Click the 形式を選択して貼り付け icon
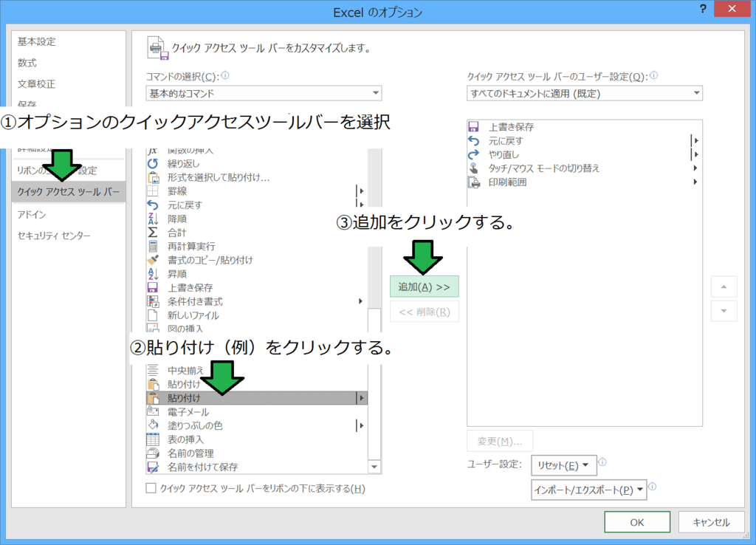Image resolution: width=756 pixels, height=545 pixels. tap(153, 177)
